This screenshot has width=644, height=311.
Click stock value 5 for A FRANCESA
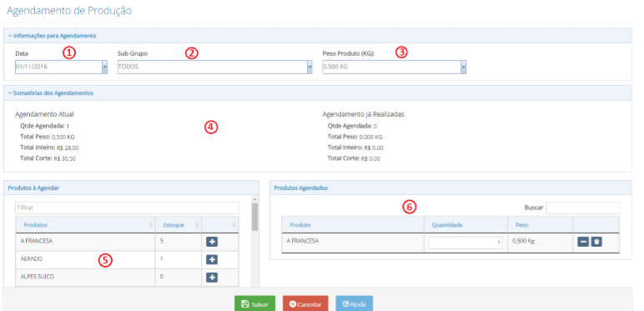(162, 241)
